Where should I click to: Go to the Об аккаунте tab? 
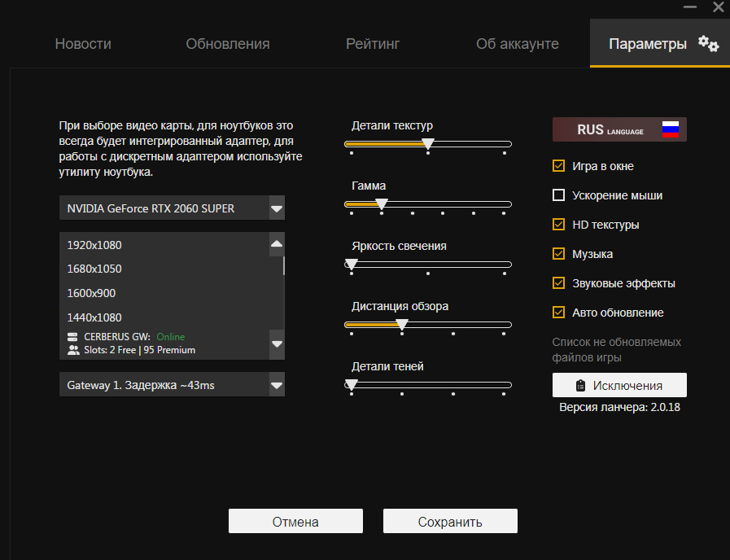point(518,44)
